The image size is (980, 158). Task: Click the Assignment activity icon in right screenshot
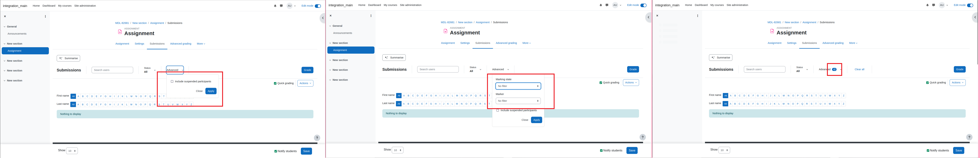click(x=772, y=31)
